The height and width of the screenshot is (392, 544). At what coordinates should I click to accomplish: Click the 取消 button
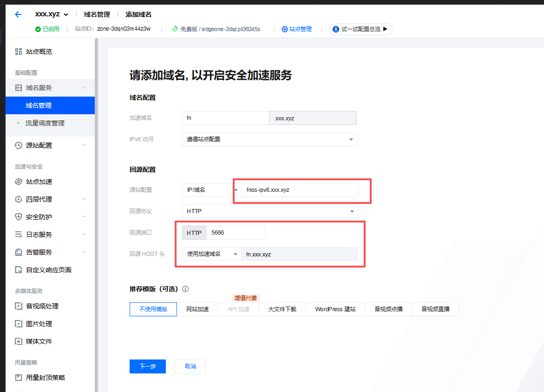[190, 366]
